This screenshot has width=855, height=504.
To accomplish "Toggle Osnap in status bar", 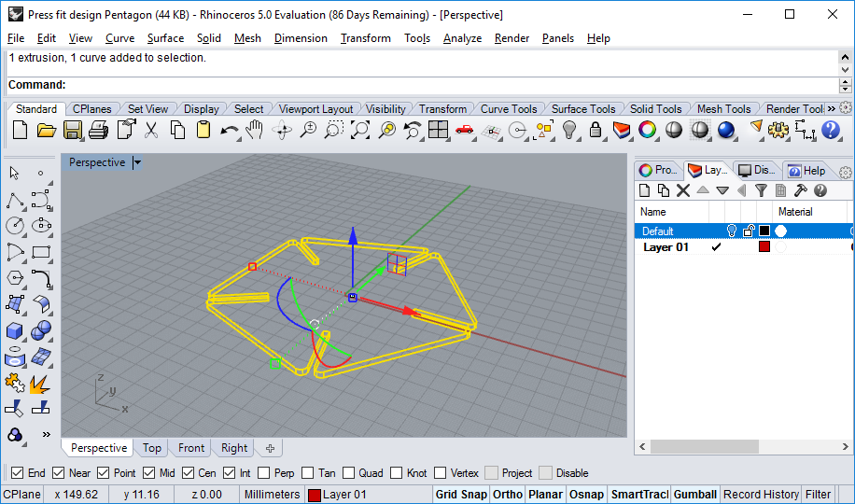I will (586, 495).
